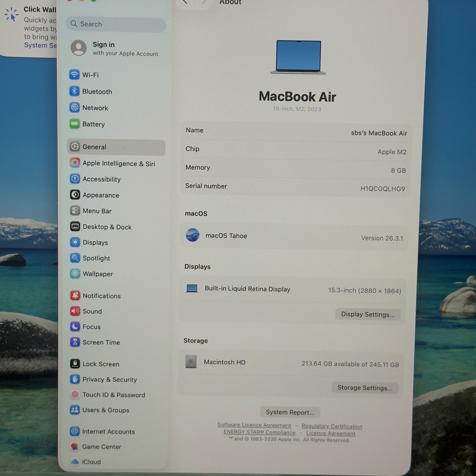The width and height of the screenshot is (476, 476).
Task: Click "Version 26.3.1" in the macOS row
Action: point(382,238)
